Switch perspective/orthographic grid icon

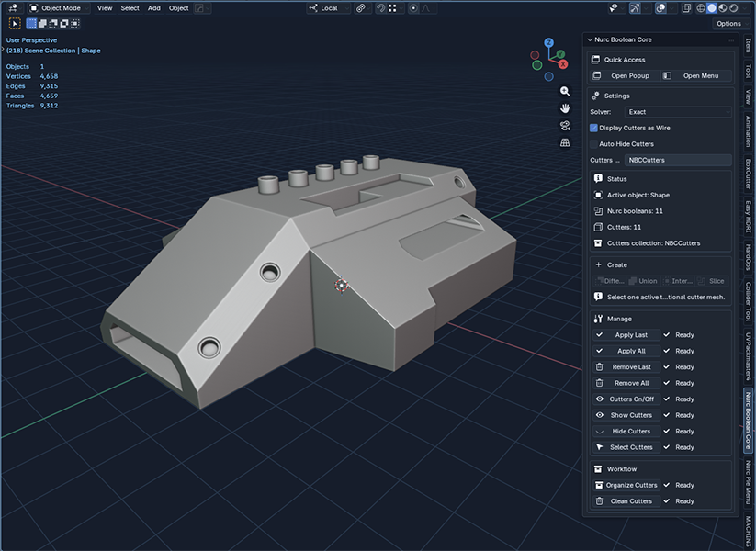(x=565, y=142)
